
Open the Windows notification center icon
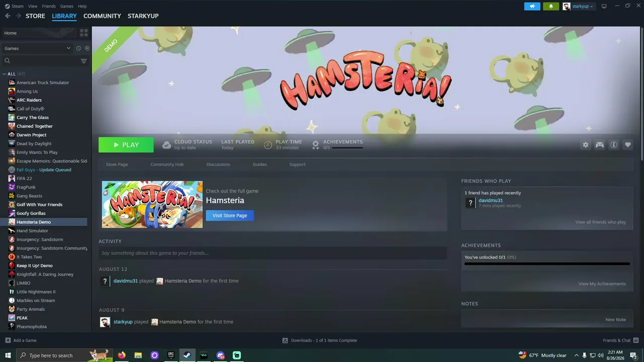coord(634,355)
